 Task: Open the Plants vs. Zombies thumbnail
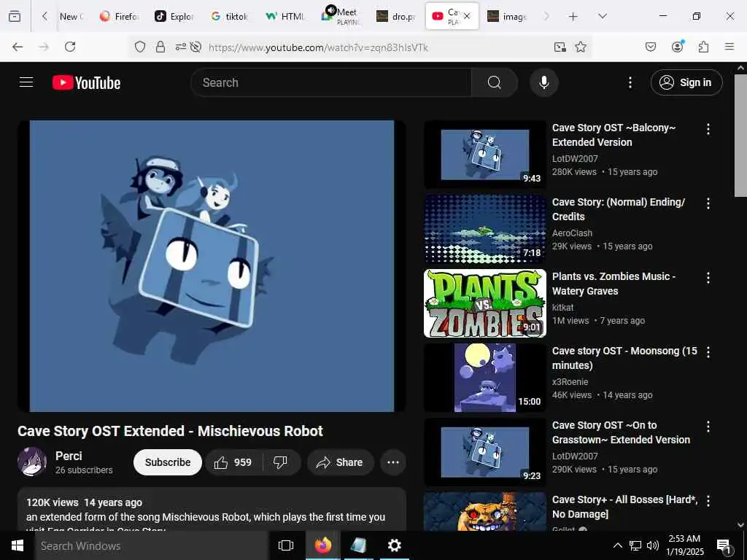485,303
